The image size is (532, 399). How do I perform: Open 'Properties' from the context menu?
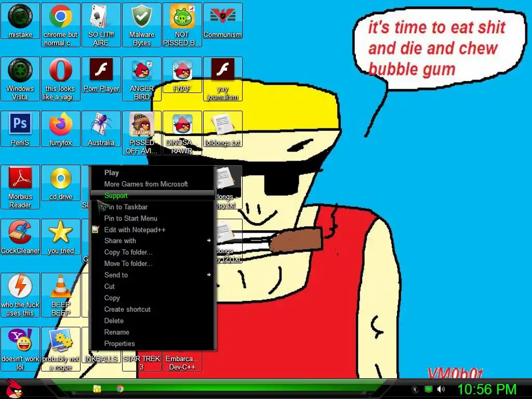152,344
